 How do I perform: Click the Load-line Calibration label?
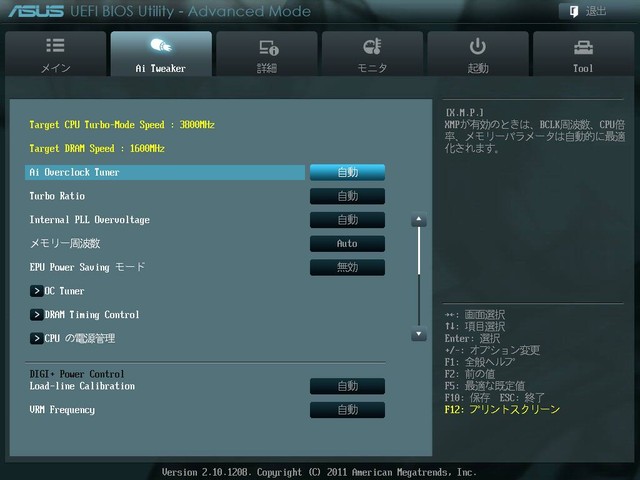(82, 386)
